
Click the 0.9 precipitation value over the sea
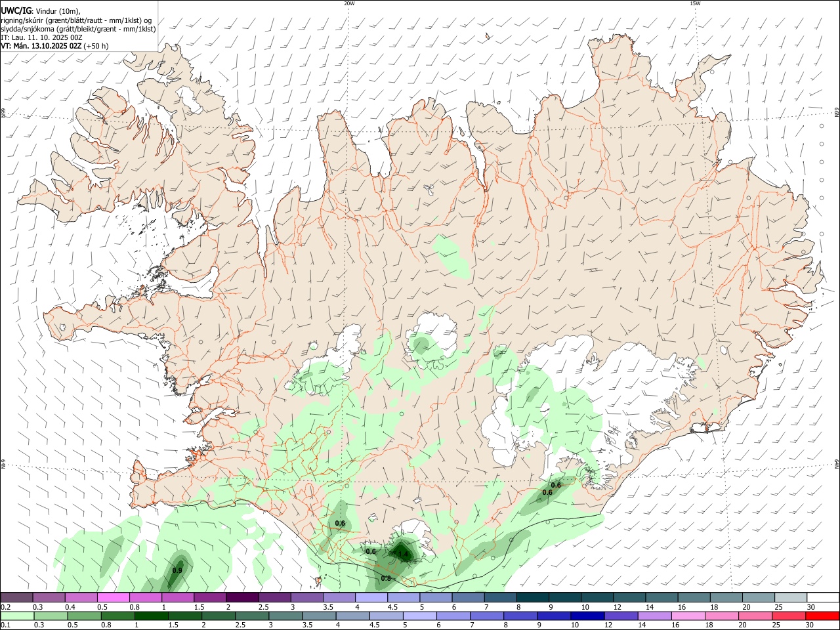coord(177,571)
